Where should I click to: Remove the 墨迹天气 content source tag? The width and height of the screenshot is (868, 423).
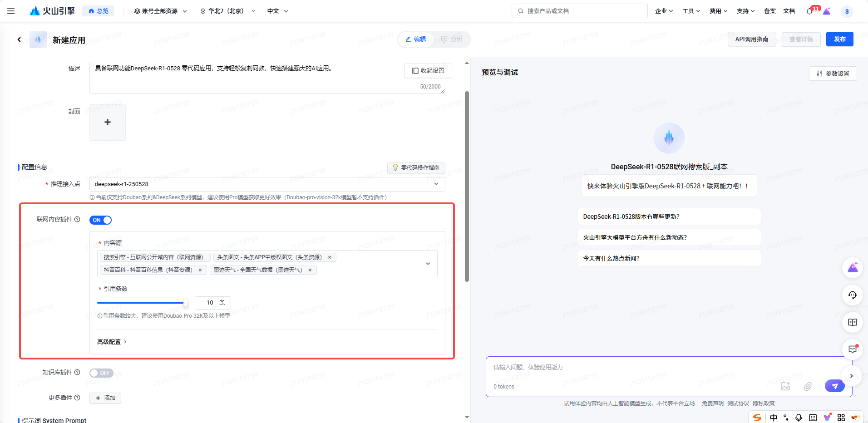310,270
